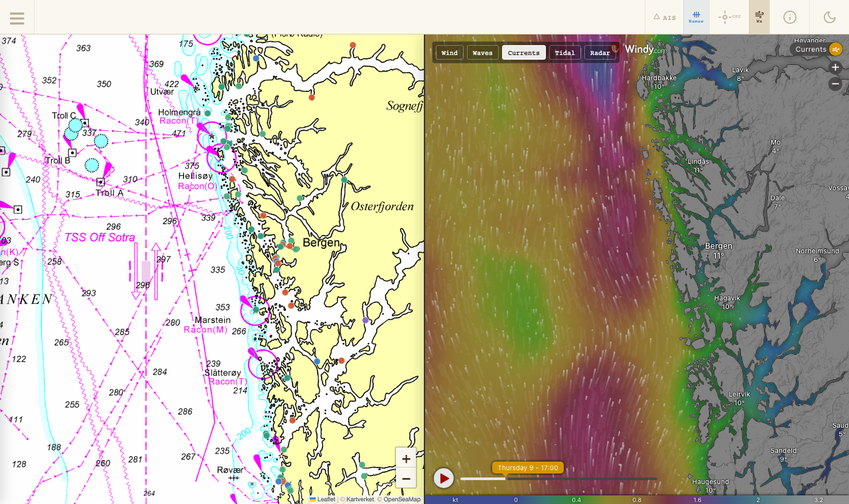
Task: Click the forecast timeline slider track
Action: [x=558, y=479]
